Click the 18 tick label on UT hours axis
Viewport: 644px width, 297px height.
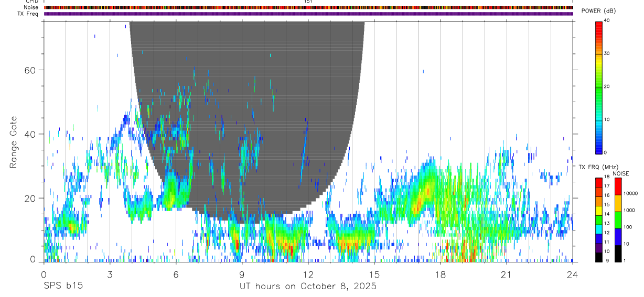coord(441,274)
